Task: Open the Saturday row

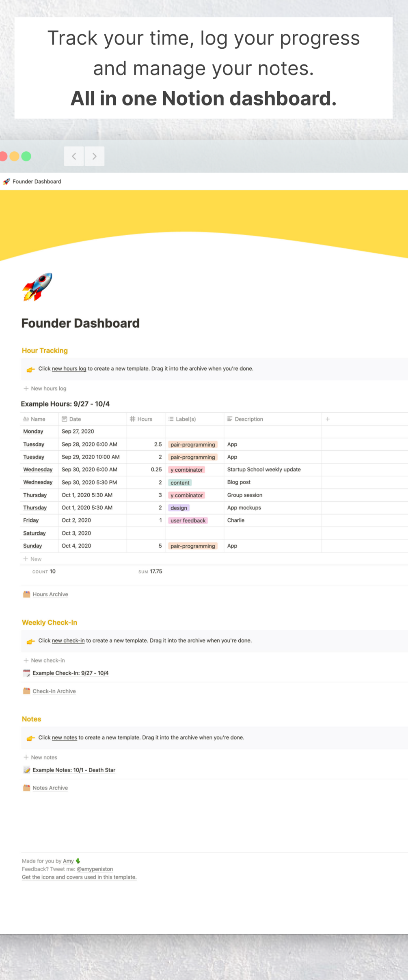Action: [x=34, y=533]
